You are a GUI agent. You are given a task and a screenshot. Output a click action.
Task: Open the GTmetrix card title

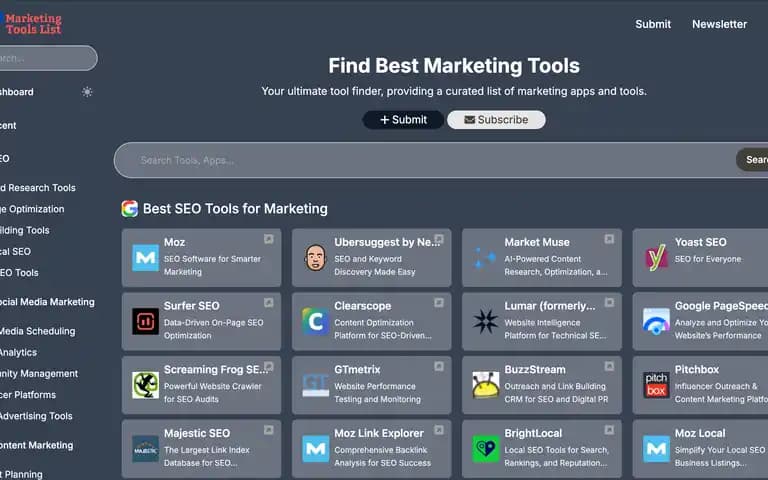pos(358,369)
